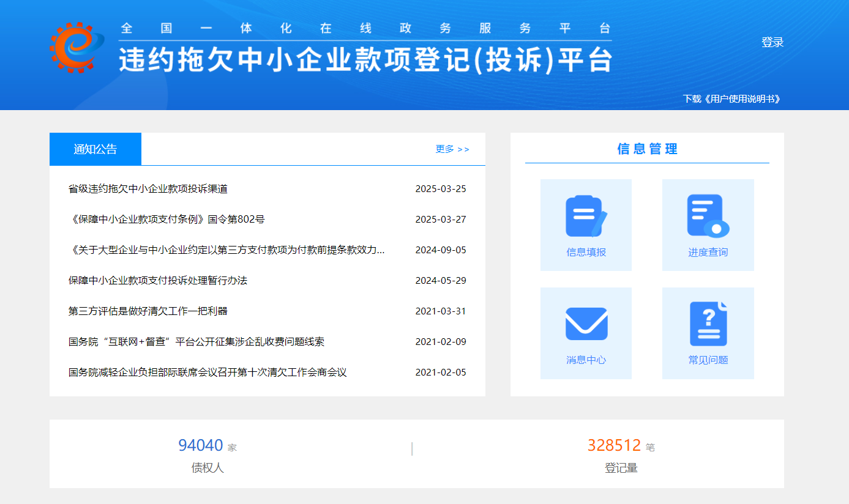Open notice about 大型企业与中小企业约定以第三方支付款项
849x504 pixels.
click(226, 250)
